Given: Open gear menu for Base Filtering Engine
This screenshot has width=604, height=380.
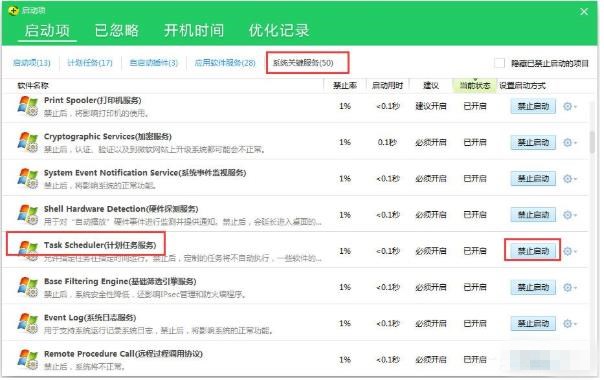Looking at the screenshot, I should pyautogui.click(x=570, y=288).
